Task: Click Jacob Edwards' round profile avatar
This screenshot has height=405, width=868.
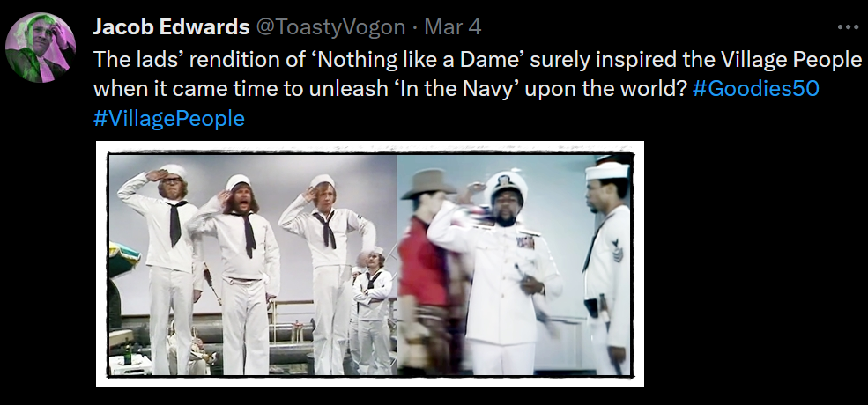Action: click(40, 48)
